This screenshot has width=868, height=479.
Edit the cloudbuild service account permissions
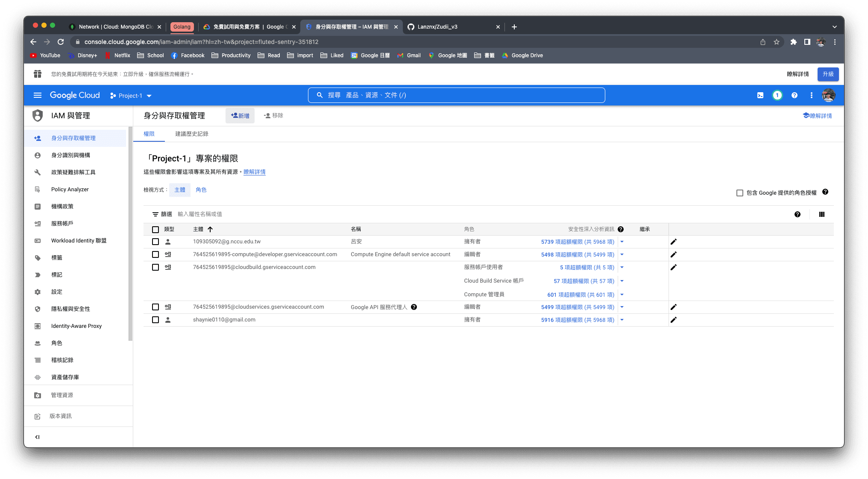674,267
